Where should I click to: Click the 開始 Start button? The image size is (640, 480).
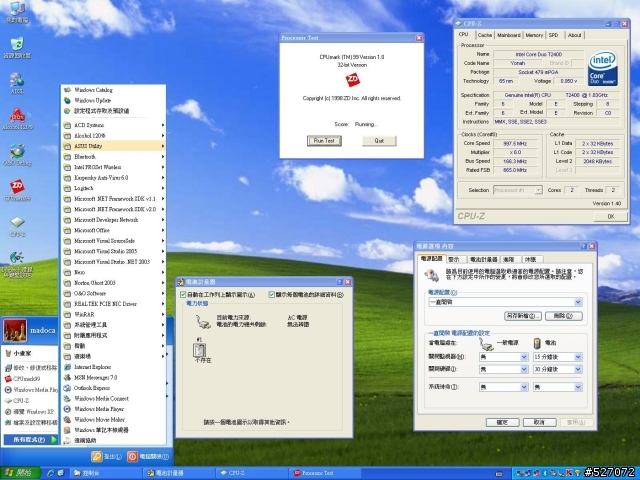pos(20,473)
